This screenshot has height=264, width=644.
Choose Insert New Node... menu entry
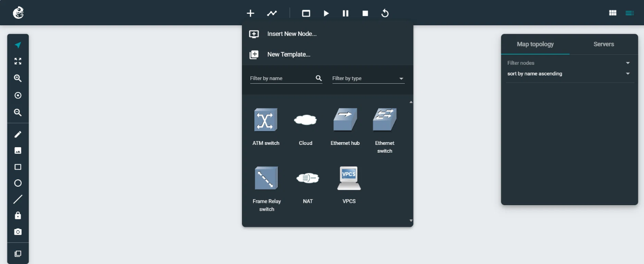[328, 34]
